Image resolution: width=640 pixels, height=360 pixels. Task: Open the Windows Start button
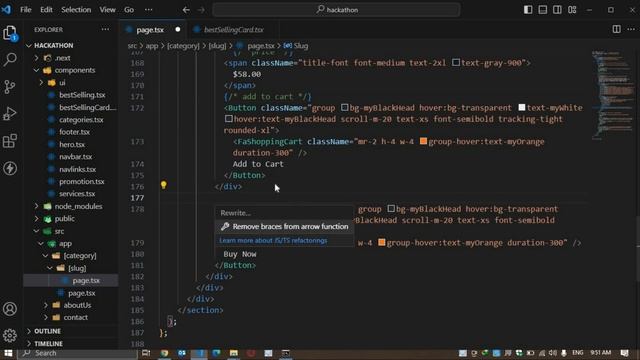click(8, 353)
